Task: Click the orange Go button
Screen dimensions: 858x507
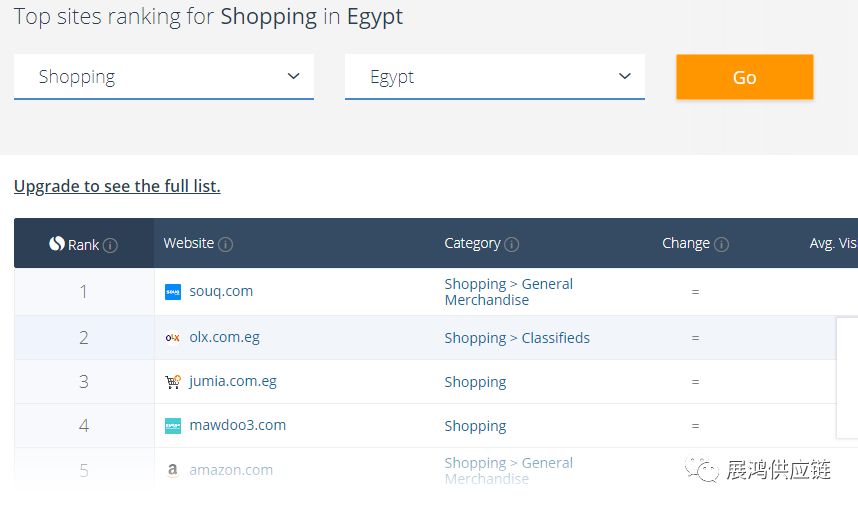Action: (745, 77)
